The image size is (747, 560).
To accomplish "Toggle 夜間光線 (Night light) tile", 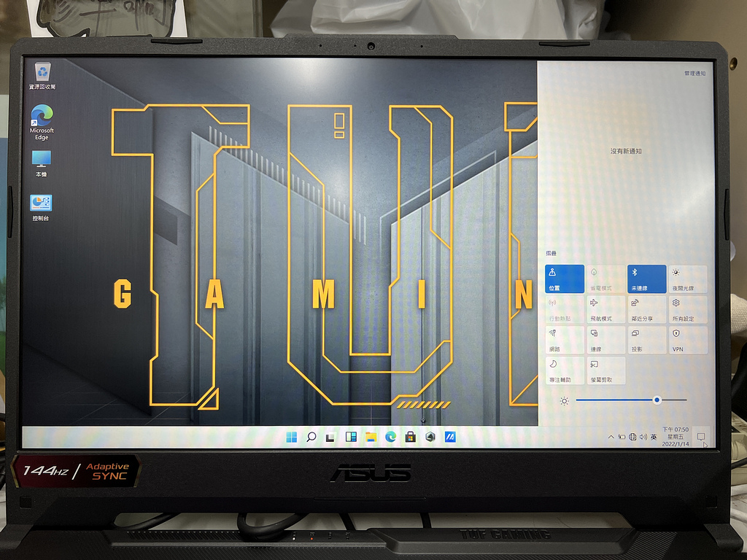I will (688, 279).
